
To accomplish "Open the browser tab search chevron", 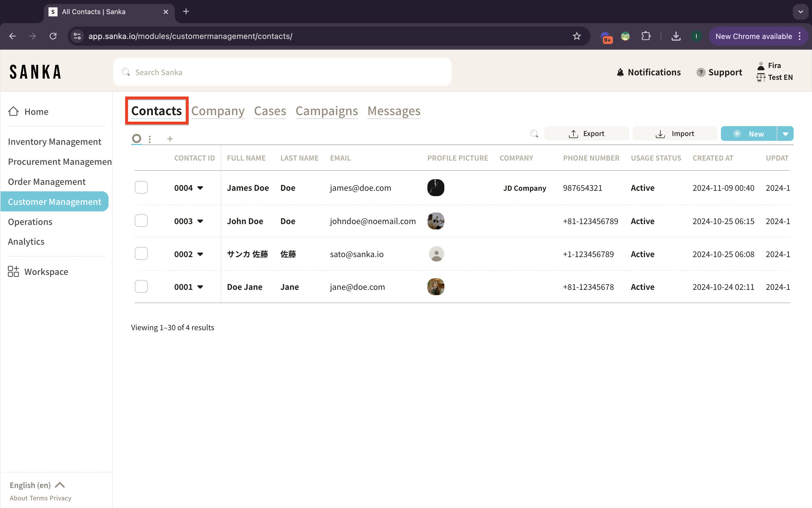I will coord(801,12).
